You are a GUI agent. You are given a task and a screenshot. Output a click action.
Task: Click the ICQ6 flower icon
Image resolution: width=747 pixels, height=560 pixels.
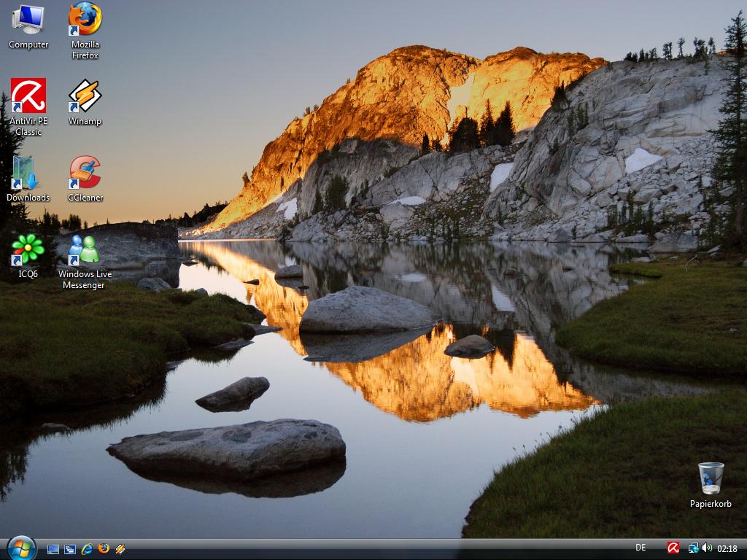click(x=28, y=250)
